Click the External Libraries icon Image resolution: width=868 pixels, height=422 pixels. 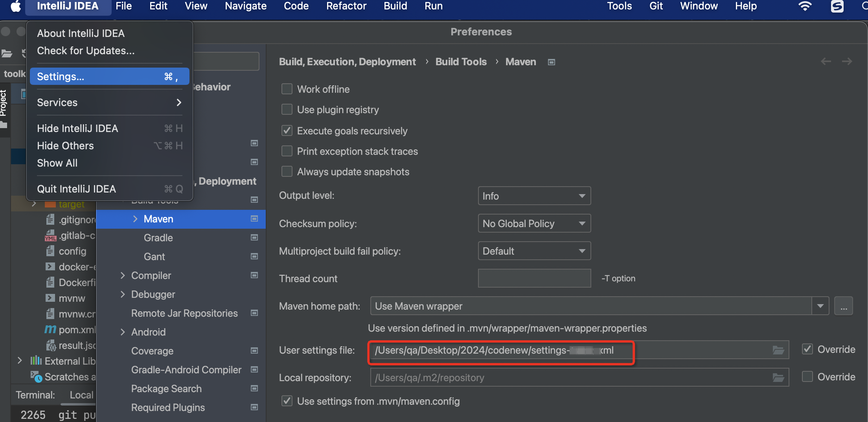(36, 361)
